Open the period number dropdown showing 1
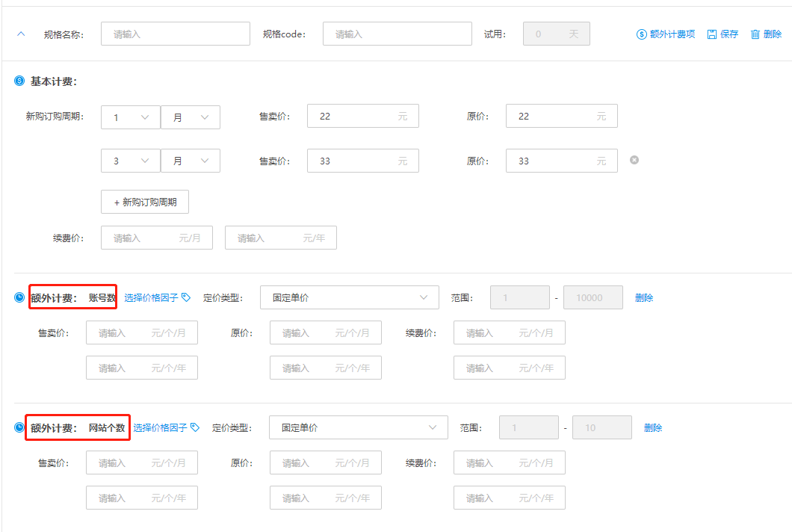Screen dimensions: 792x532 pyautogui.click(x=130, y=117)
